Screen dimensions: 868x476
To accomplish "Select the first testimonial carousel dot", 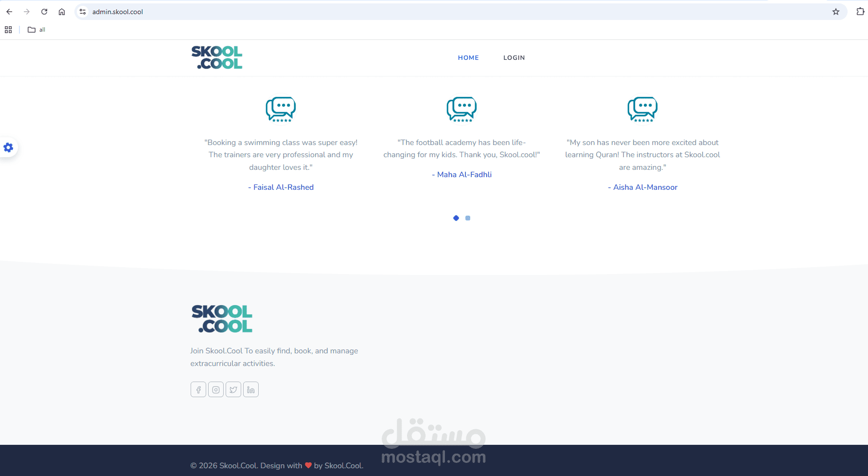I will tap(456, 218).
